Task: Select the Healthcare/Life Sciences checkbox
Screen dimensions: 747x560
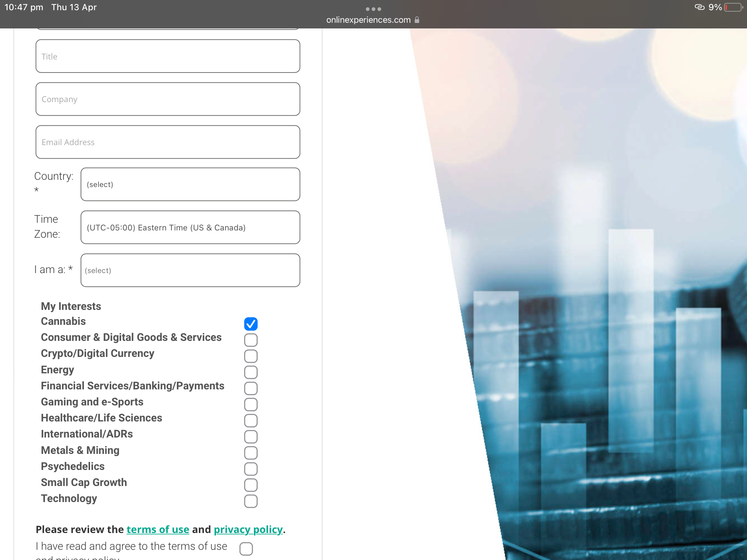Action: click(x=251, y=420)
